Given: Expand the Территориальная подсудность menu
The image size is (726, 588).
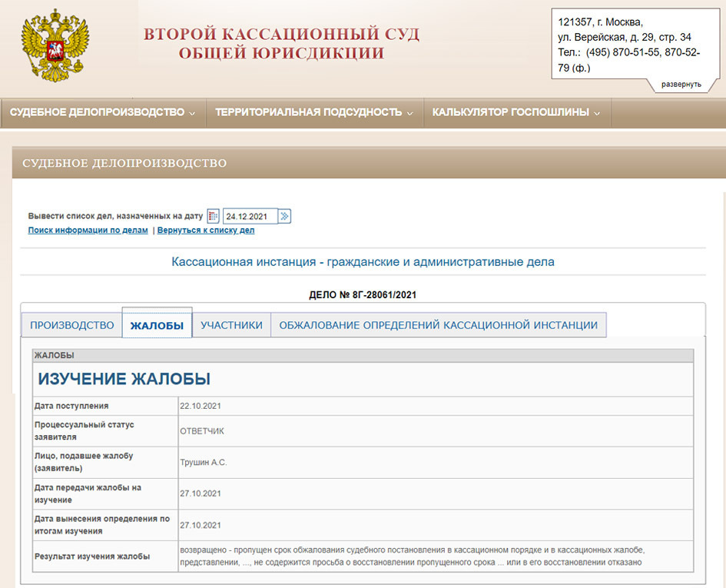Looking at the screenshot, I should [x=313, y=112].
